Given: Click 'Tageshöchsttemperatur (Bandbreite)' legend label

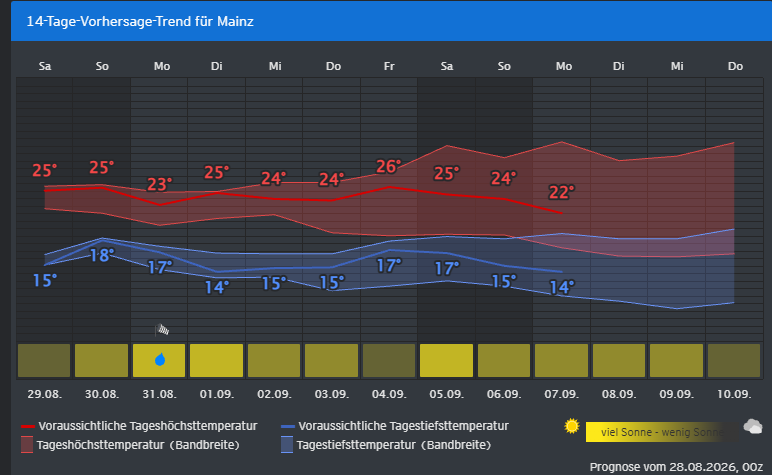Looking at the screenshot, I should tap(138, 445).
